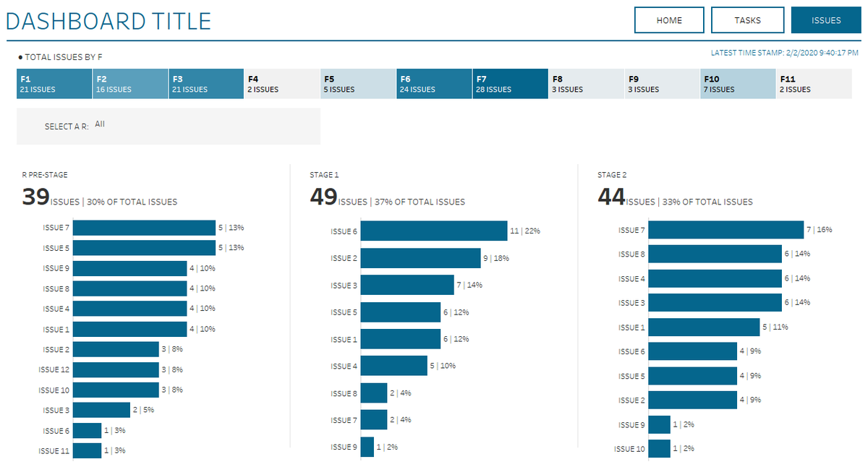Select the F5 5 issues tile

(x=358, y=84)
